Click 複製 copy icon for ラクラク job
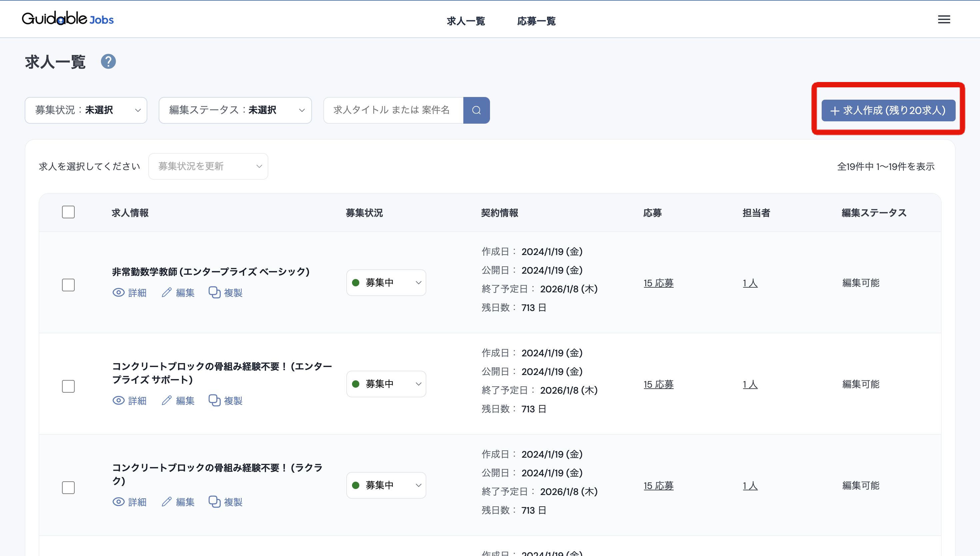Screen dimensions: 980x556 pos(225,502)
